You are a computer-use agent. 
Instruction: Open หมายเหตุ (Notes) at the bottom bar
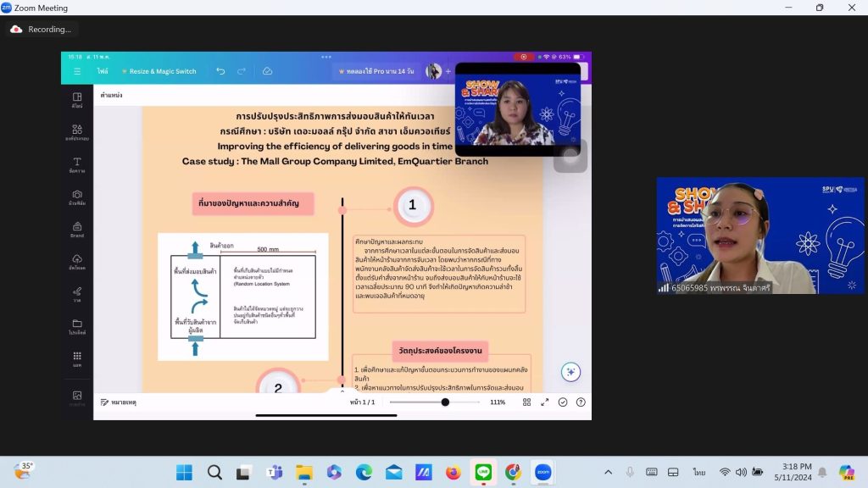click(119, 402)
